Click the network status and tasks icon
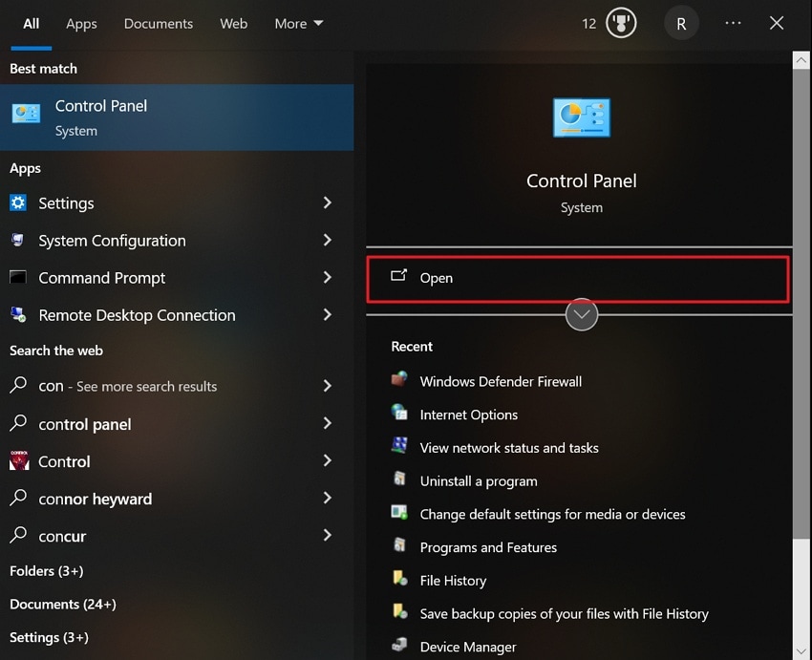This screenshot has width=812, height=660. click(x=399, y=446)
